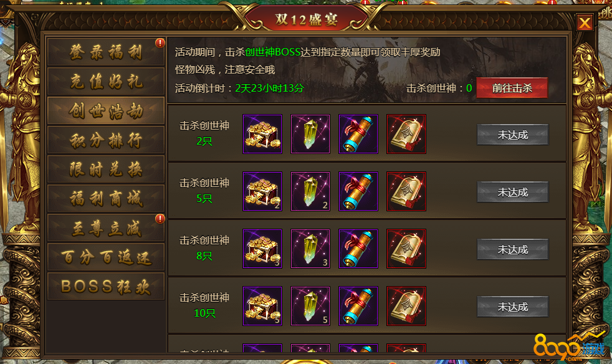Image resolution: width=612 pixels, height=364 pixels.
Task: Click the 未达成 button for 10只
Action: (513, 307)
